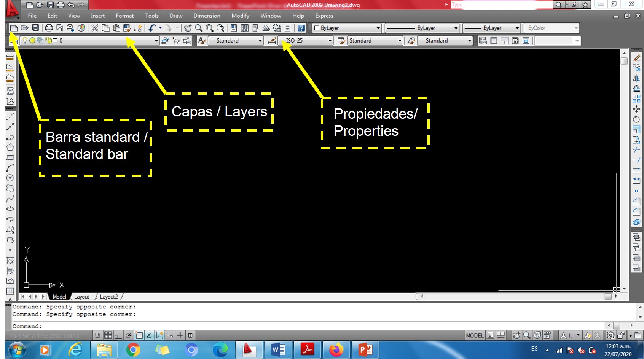Select the Mirror tool in Modify toolbar
The width and height of the screenshot is (644, 359).
click(636, 78)
